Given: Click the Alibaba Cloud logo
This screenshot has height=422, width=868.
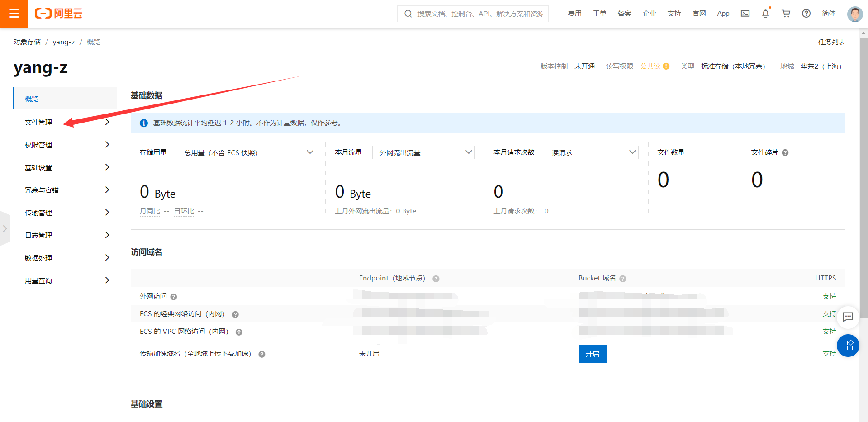Looking at the screenshot, I should click(x=59, y=14).
